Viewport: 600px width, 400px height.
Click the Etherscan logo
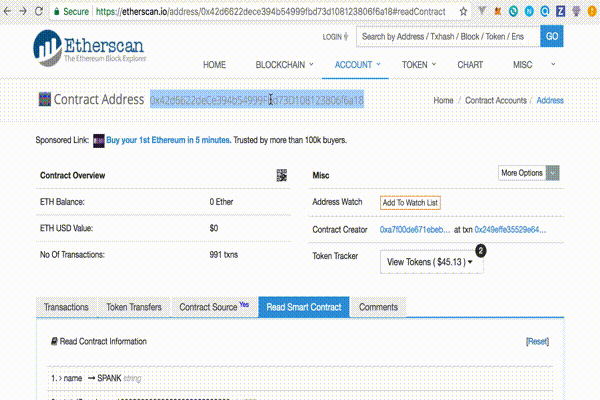89,48
